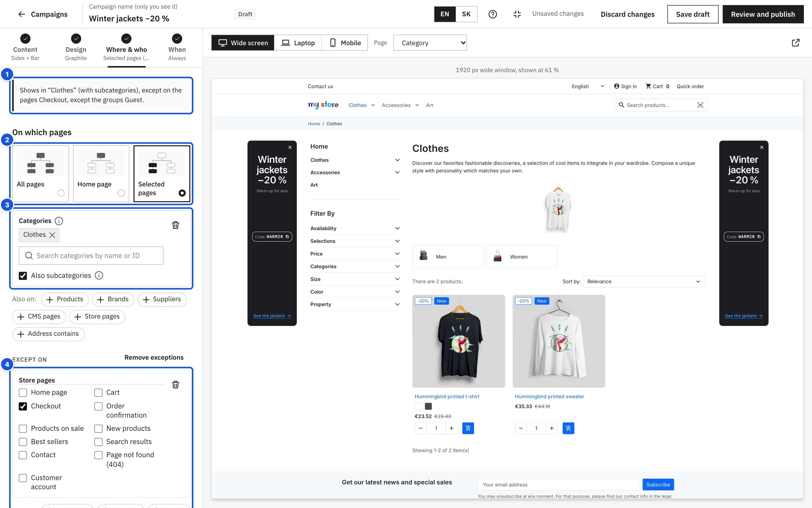Click the help question mark icon

pyautogui.click(x=493, y=14)
